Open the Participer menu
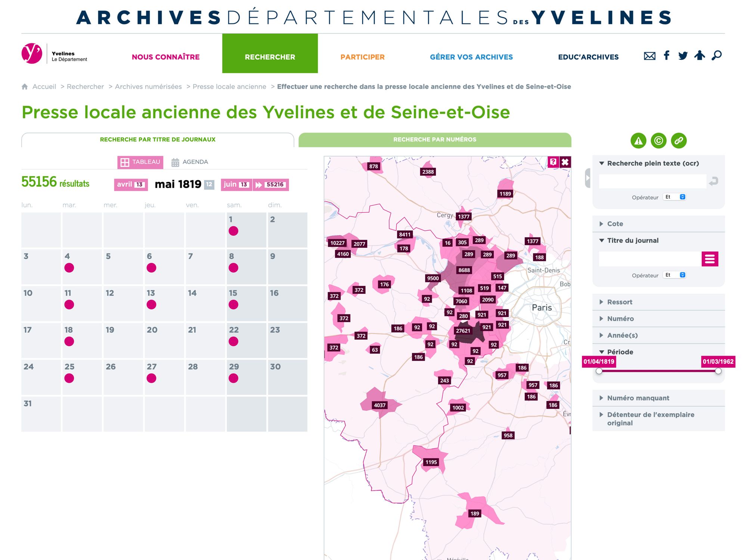 (362, 57)
